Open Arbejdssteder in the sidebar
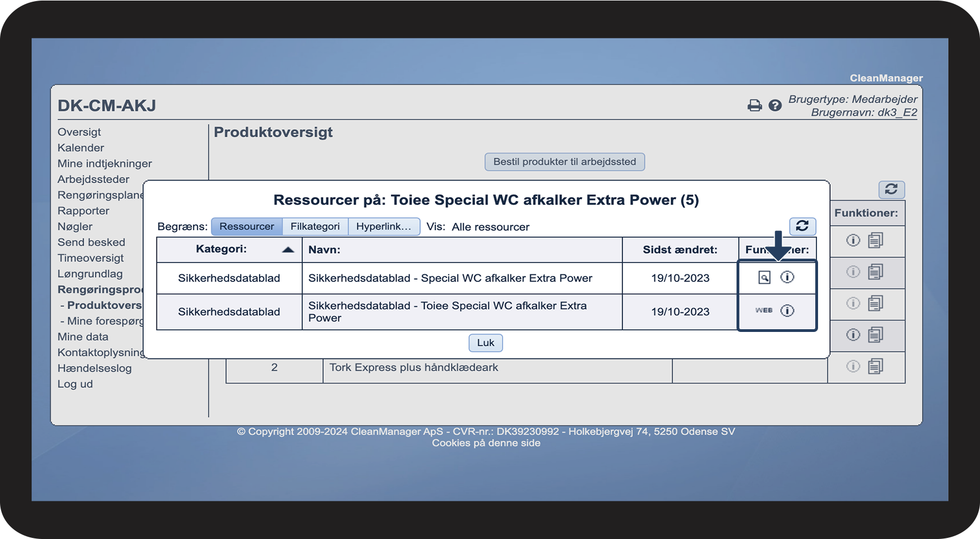The height and width of the screenshot is (539, 980). tap(94, 179)
